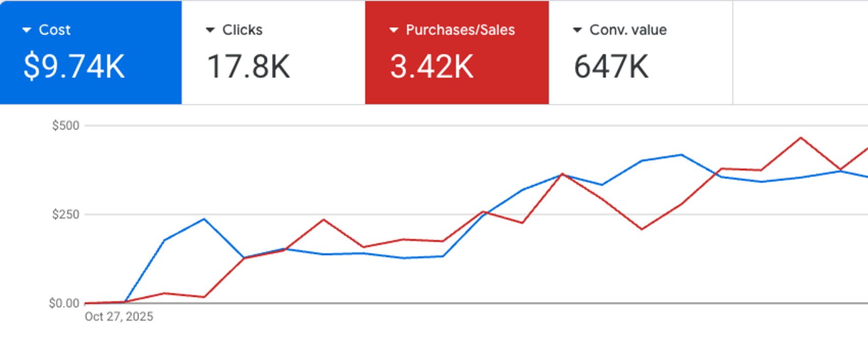Open the Purchases/Sales metric dropdown arrow
868x338 pixels.
394,30
